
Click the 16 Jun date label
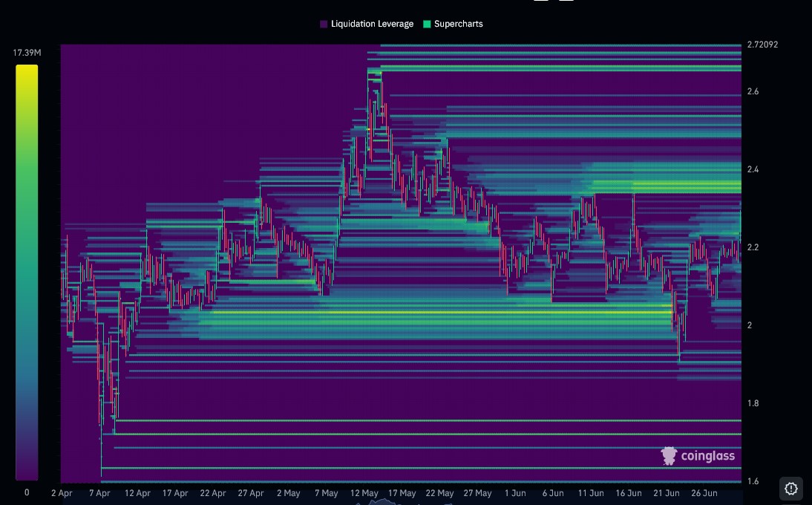(x=629, y=493)
